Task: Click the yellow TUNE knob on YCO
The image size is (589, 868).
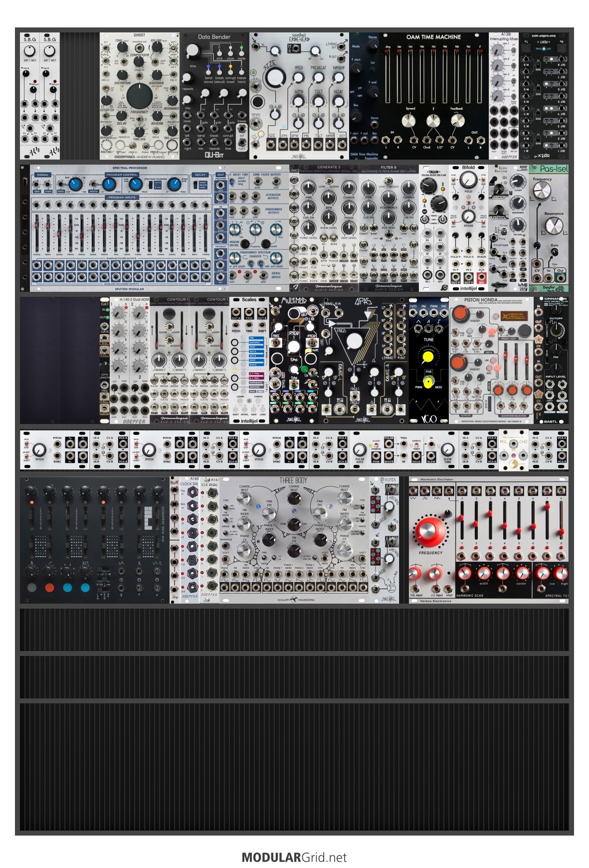Action: (428, 356)
